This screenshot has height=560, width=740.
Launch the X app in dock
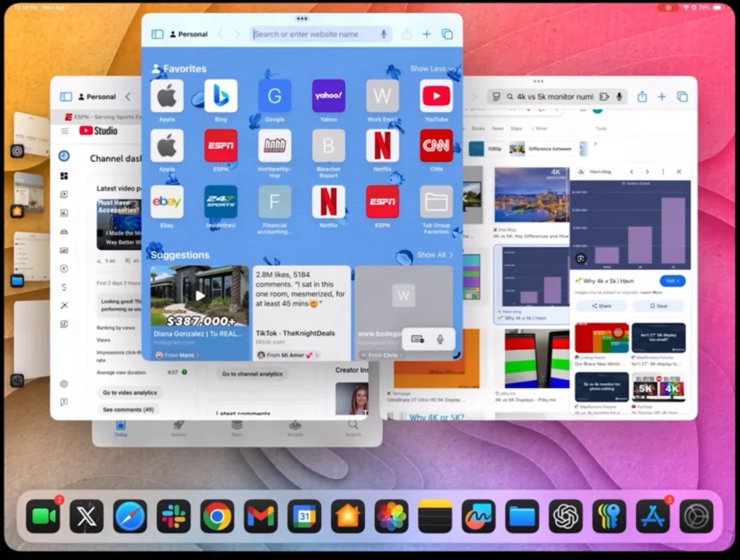[87, 517]
